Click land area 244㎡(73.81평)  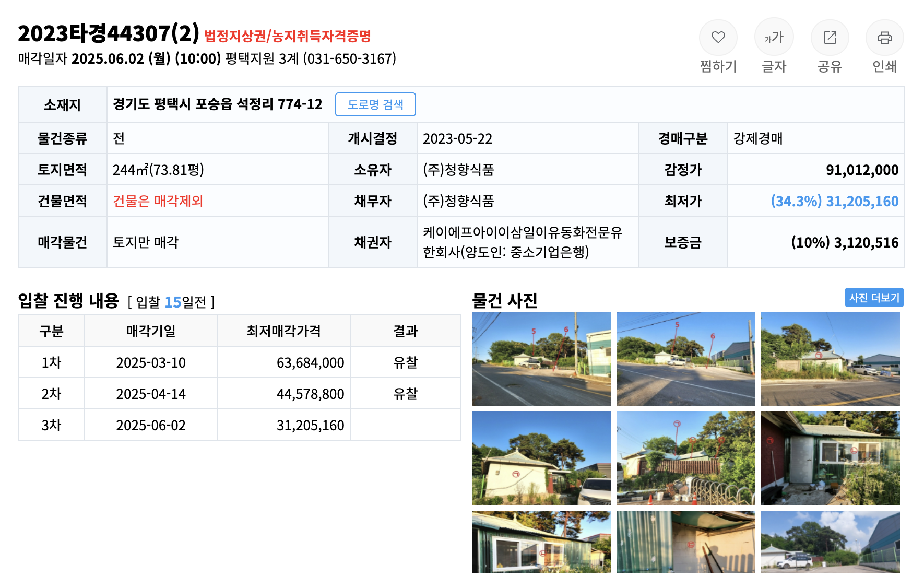pos(158,170)
